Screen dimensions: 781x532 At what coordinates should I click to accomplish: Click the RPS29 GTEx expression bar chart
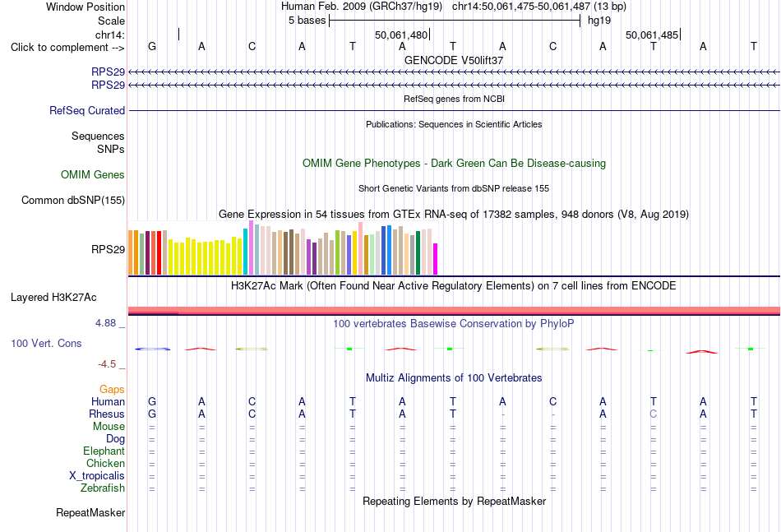point(283,248)
